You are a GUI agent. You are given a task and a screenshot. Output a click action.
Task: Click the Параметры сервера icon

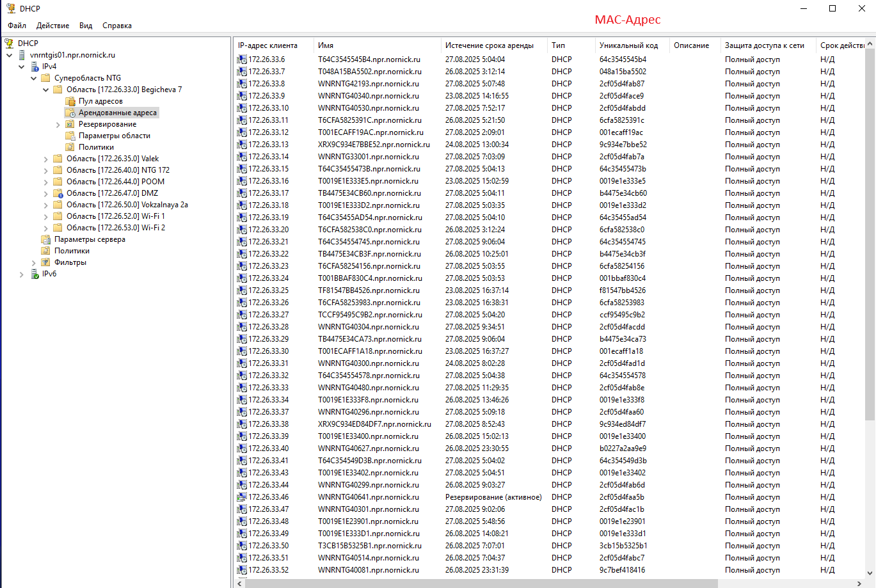click(46, 239)
